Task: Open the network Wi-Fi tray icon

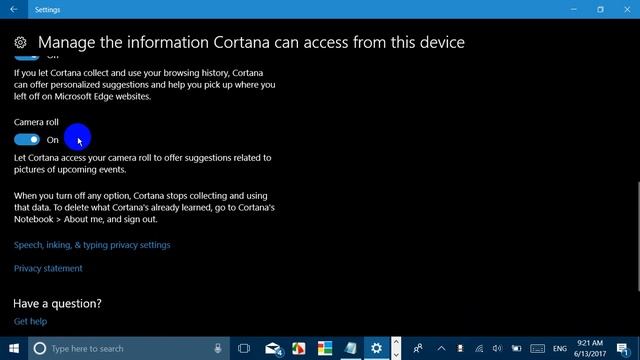Action: [479, 349]
